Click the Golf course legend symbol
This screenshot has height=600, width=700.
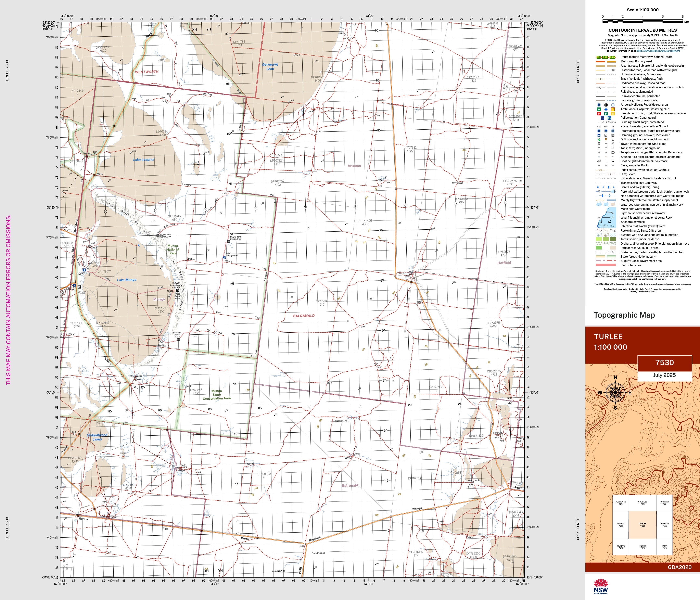(x=599, y=140)
